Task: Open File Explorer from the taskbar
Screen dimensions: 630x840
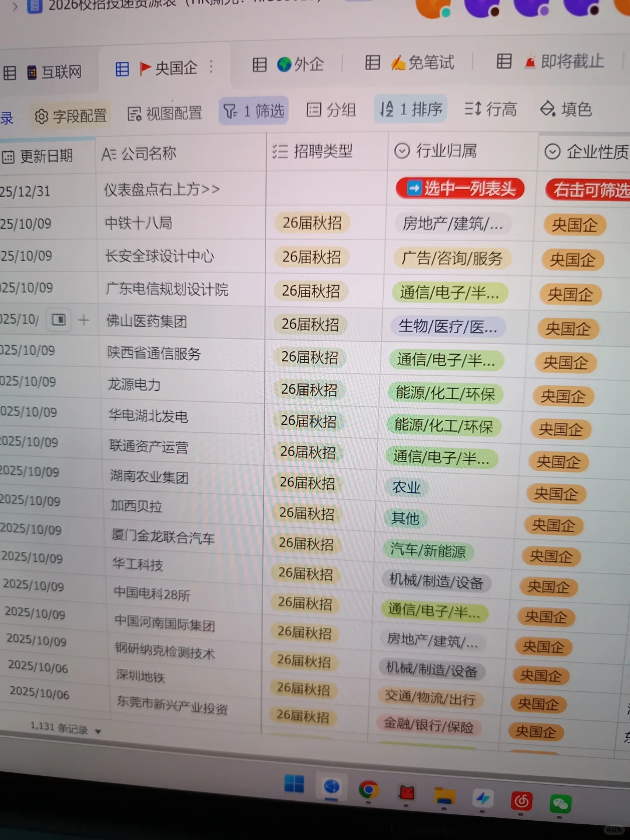Action: 444,796
